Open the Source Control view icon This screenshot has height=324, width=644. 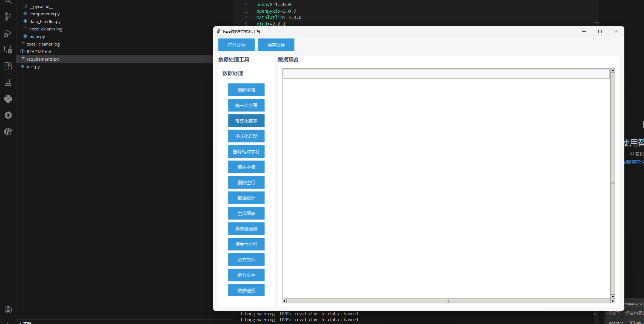(8, 16)
